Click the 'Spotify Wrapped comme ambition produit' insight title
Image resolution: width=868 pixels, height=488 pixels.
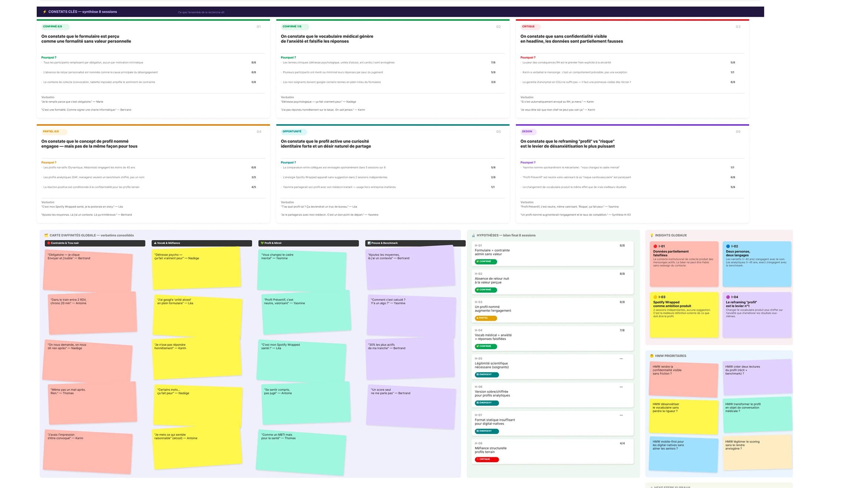pos(672,304)
